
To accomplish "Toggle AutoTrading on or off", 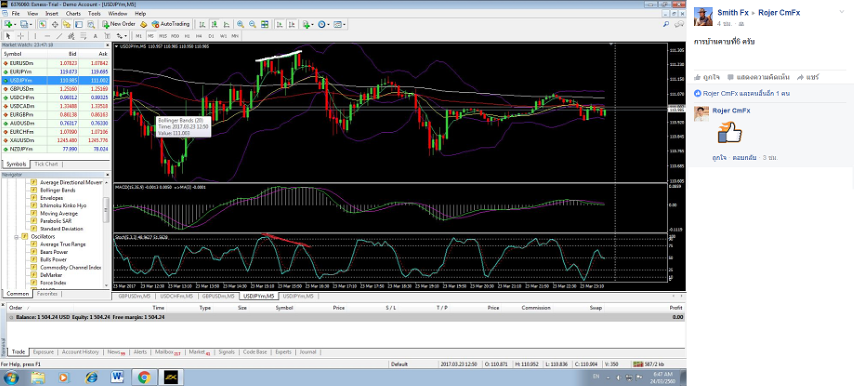I will coord(170,24).
